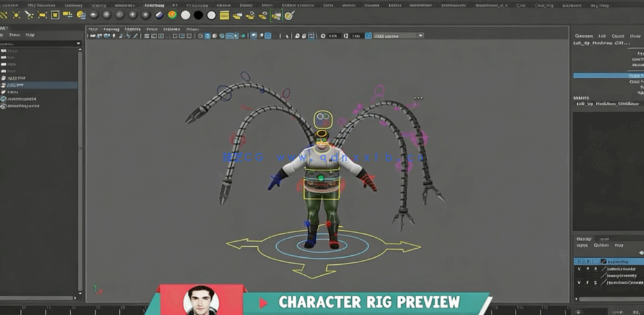Image resolution: width=644 pixels, height=315 pixels.
Task: Select the yellow head control box on the rig
Action: (322, 119)
